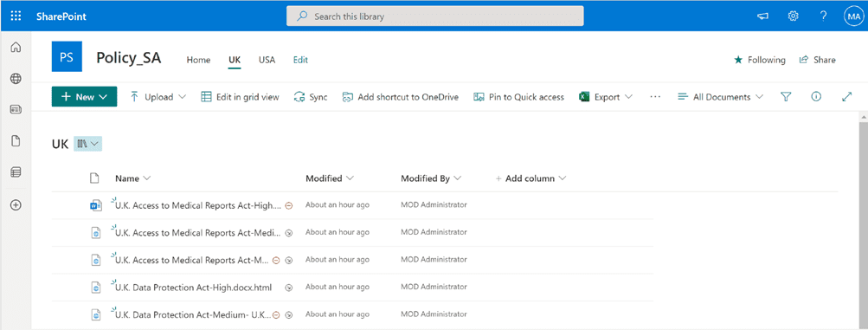Go to the Home navigation tab

(198, 60)
